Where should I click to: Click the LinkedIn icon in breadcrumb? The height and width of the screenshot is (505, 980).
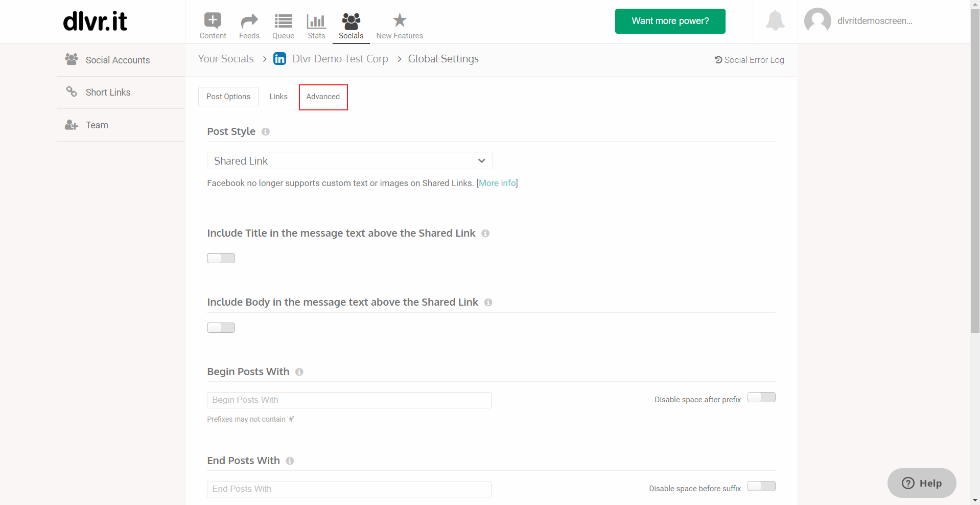pyautogui.click(x=279, y=59)
